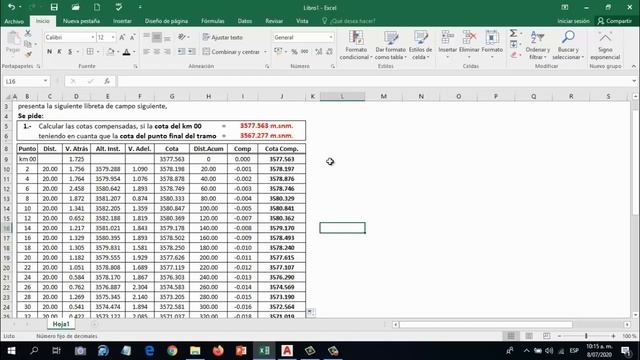Open Dar formato como tabla gallery
The height and width of the screenshot is (360, 640).
[391, 45]
